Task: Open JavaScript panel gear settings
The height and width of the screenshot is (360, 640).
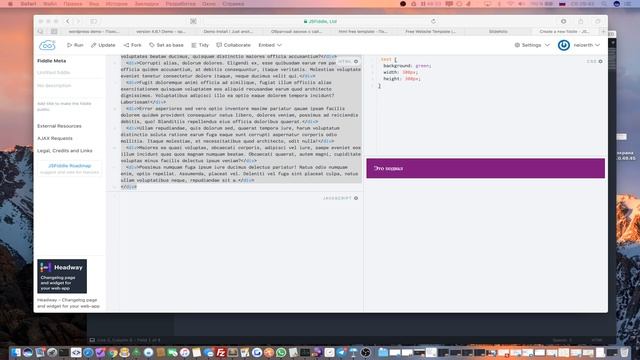Action: coord(356,198)
